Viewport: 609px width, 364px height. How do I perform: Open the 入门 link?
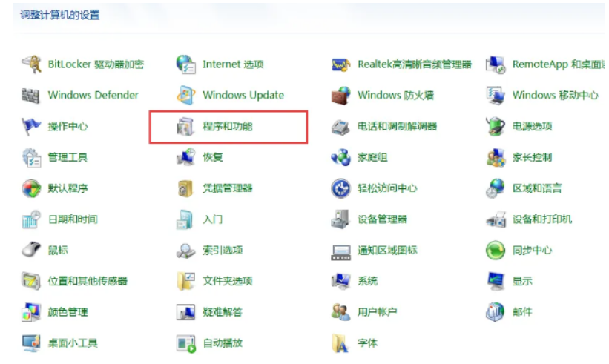212,219
